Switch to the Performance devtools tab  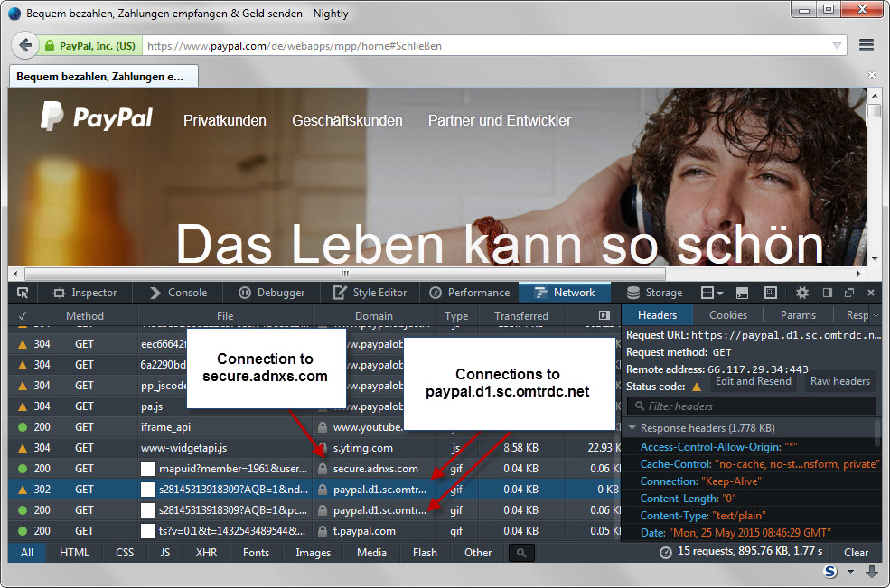(469, 293)
